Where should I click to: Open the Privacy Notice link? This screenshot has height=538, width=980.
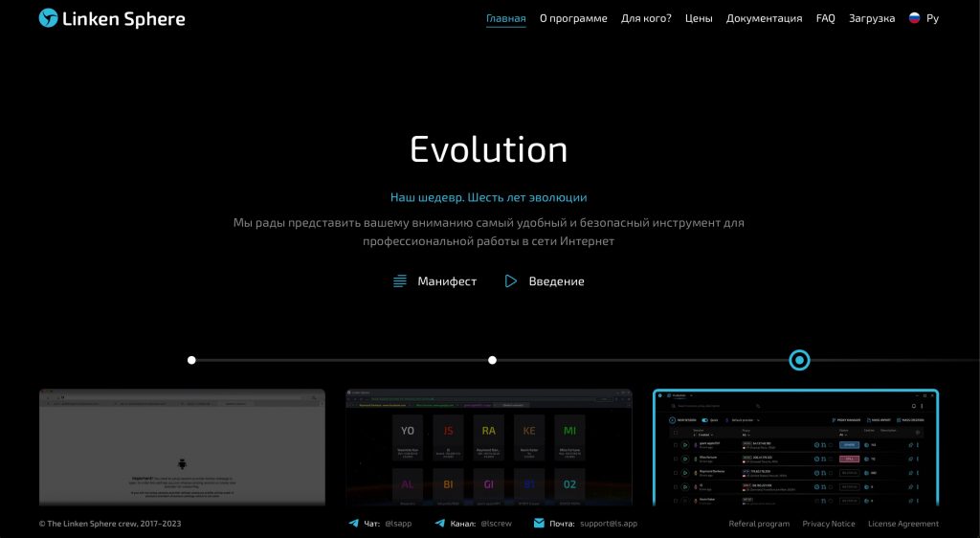pos(829,524)
